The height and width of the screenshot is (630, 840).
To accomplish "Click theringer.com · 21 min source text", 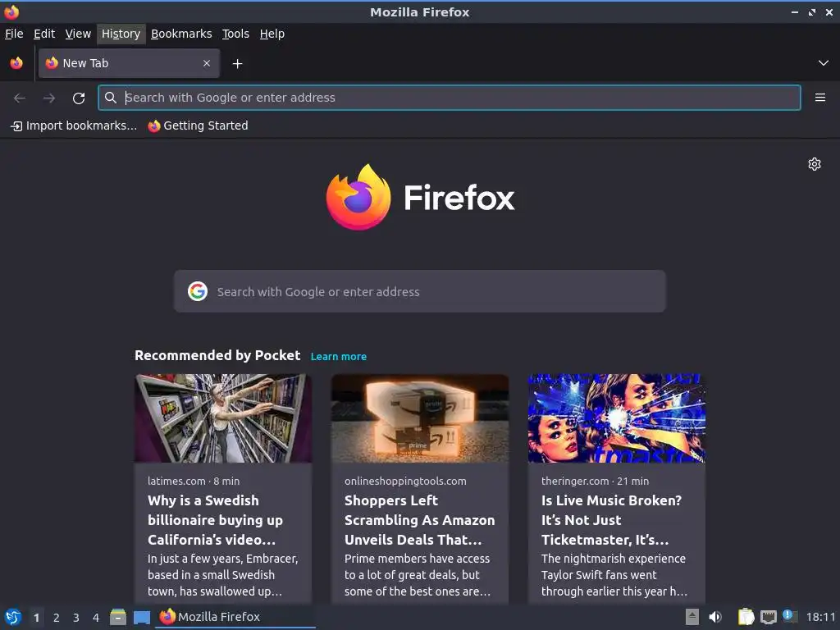I will [x=596, y=481].
